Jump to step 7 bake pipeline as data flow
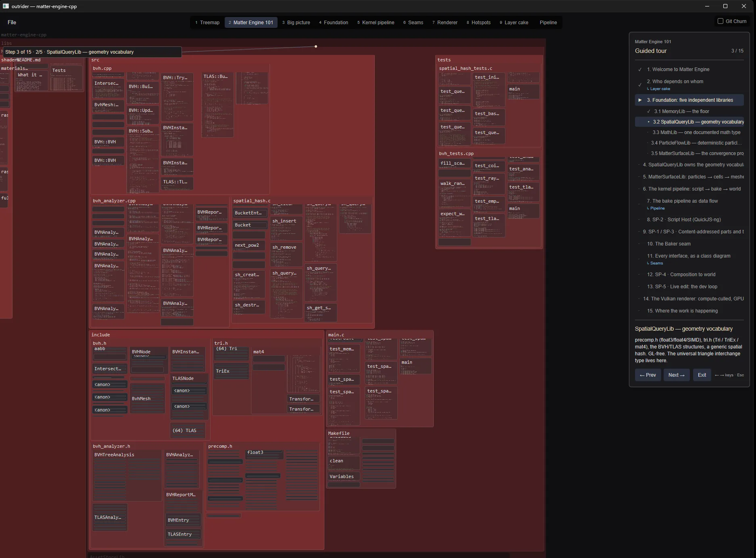756x558 pixels. 689,201
